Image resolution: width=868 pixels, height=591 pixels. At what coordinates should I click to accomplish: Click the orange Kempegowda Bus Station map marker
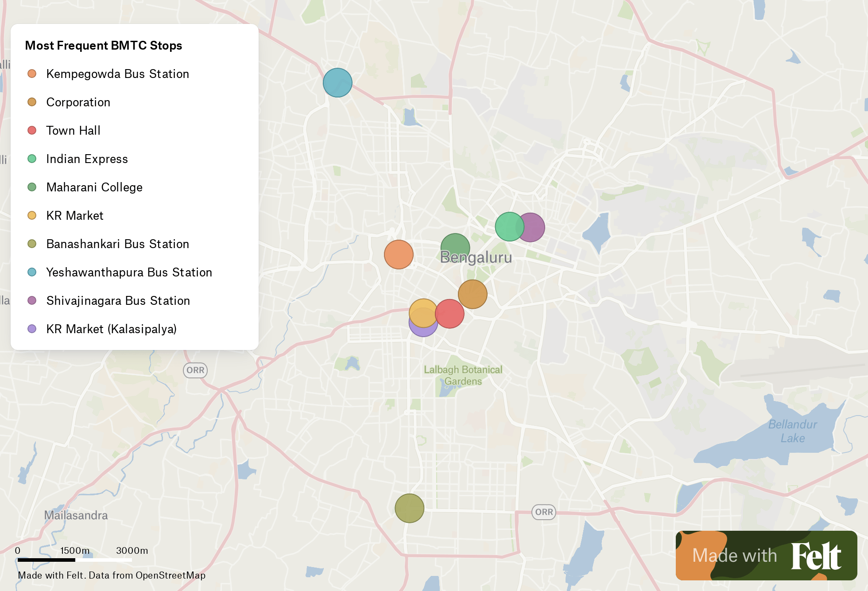[x=399, y=255]
